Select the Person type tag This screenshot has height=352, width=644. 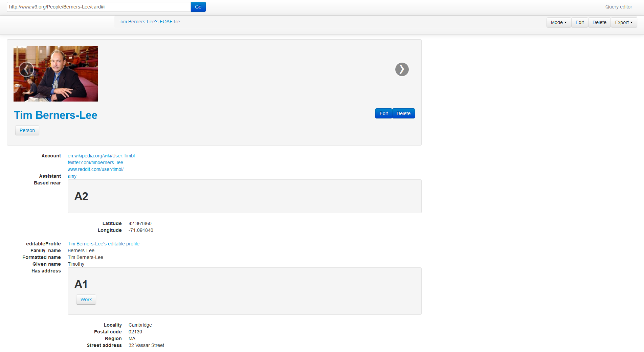point(27,130)
